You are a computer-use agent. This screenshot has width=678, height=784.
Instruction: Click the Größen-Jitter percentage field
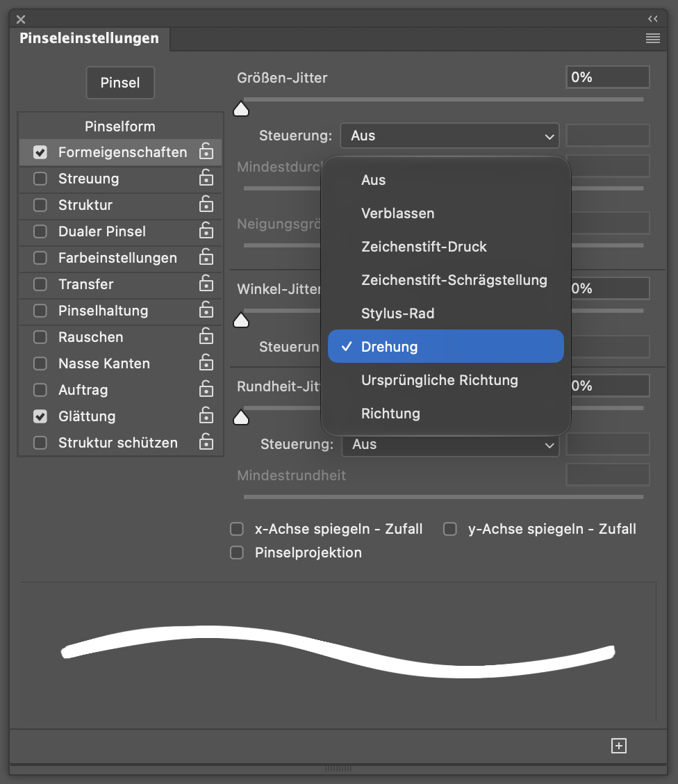[x=608, y=77]
